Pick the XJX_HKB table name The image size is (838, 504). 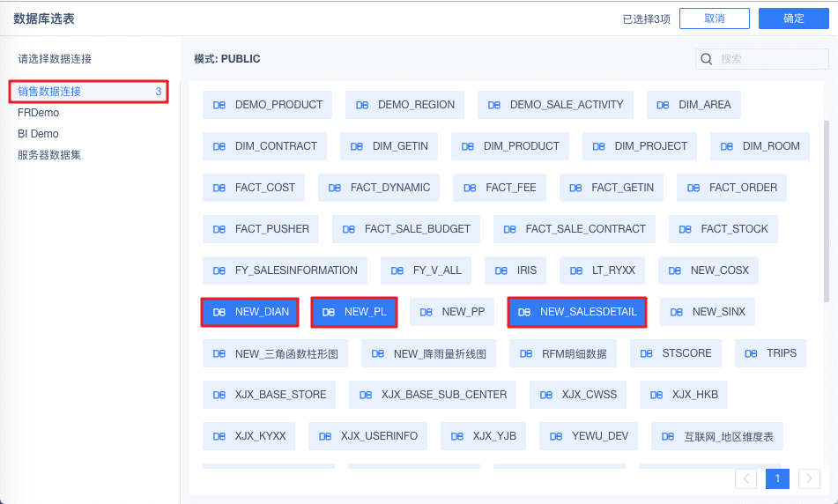[x=695, y=395]
